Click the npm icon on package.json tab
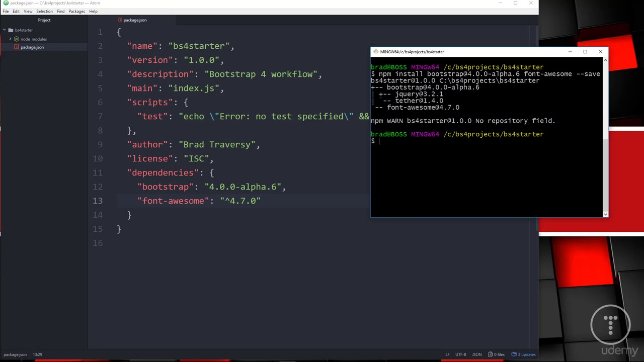Image resolution: width=644 pixels, height=362 pixels. coord(120,20)
